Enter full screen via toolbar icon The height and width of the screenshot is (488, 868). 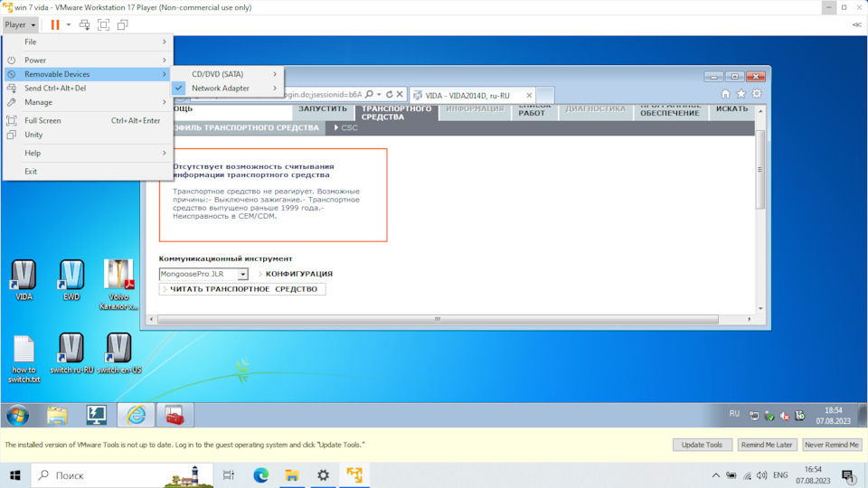(x=103, y=24)
